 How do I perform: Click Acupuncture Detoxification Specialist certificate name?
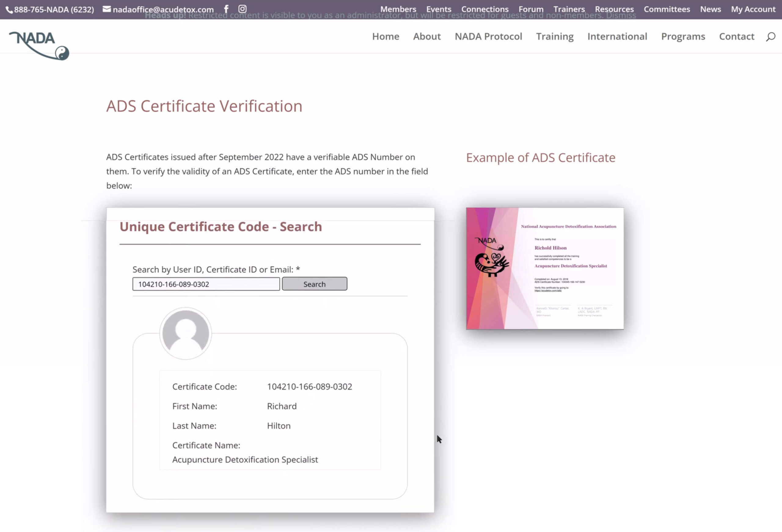245,460
